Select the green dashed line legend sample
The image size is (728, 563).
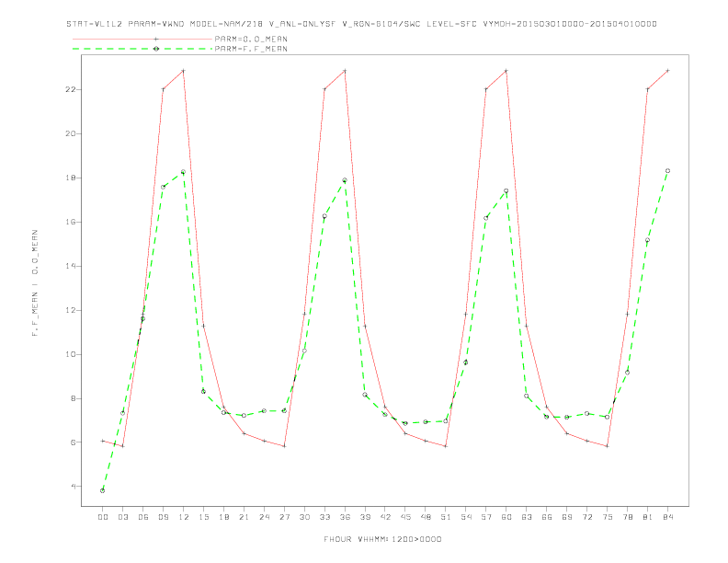[x=142, y=49]
